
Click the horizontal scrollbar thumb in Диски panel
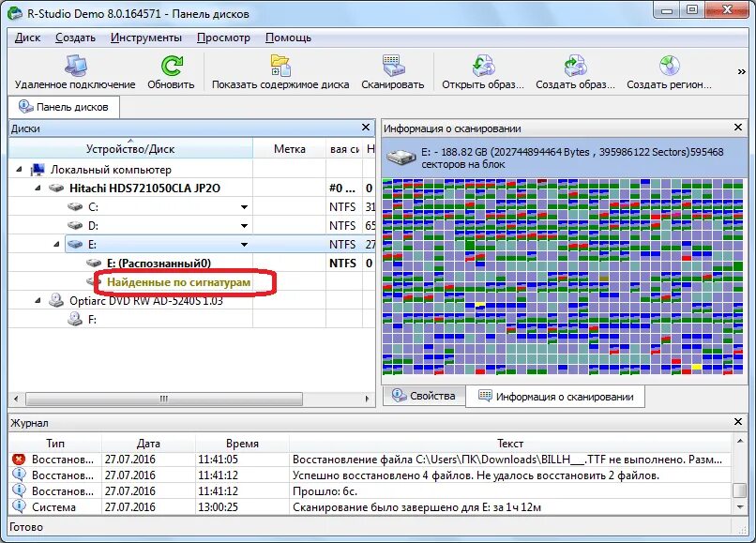[164, 399]
